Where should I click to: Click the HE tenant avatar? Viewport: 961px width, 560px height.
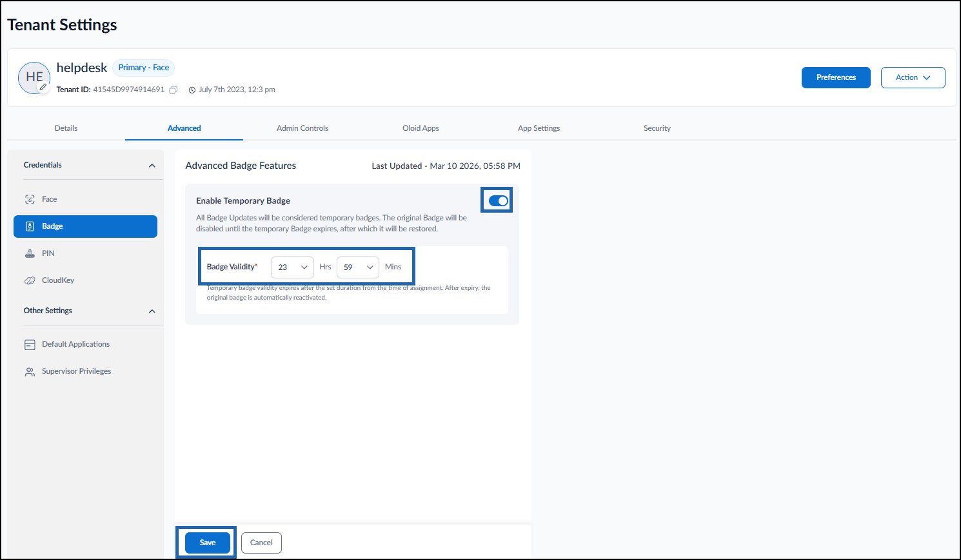[34, 78]
